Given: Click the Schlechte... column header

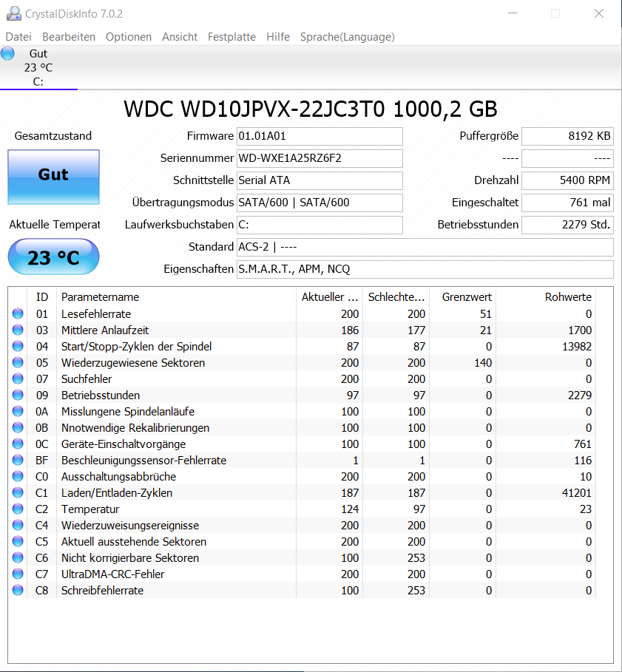Looking at the screenshot, I should pyautogui.click(x=396, y=297).
